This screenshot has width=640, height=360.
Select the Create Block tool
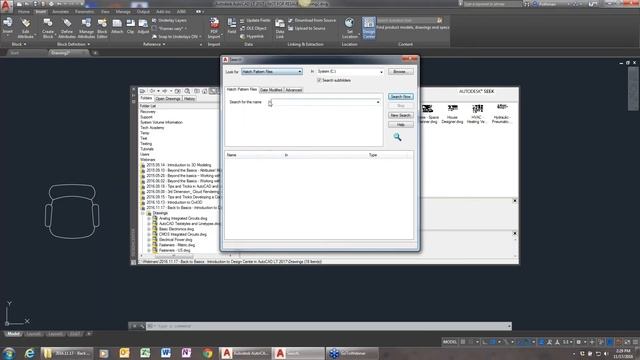(48, 28)
